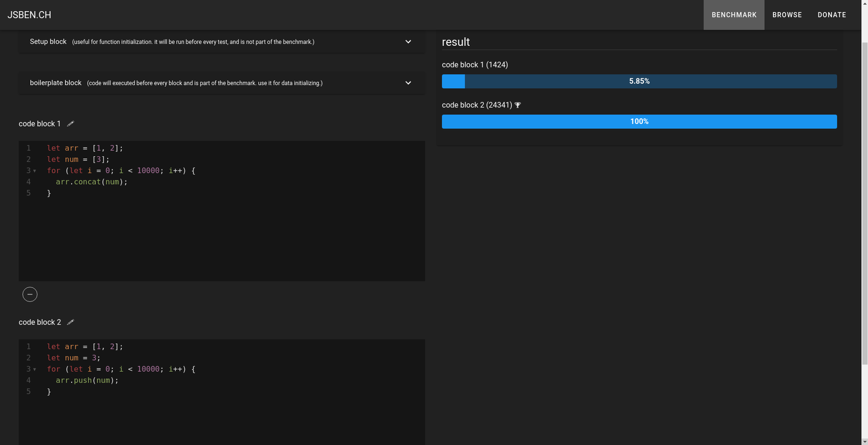Click the pencil icon beside code block 1

click(70, 124)
